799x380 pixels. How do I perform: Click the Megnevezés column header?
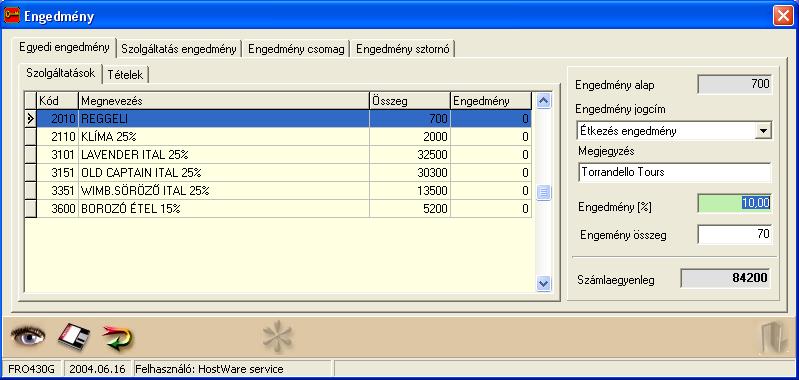click(x=224, y=101)
